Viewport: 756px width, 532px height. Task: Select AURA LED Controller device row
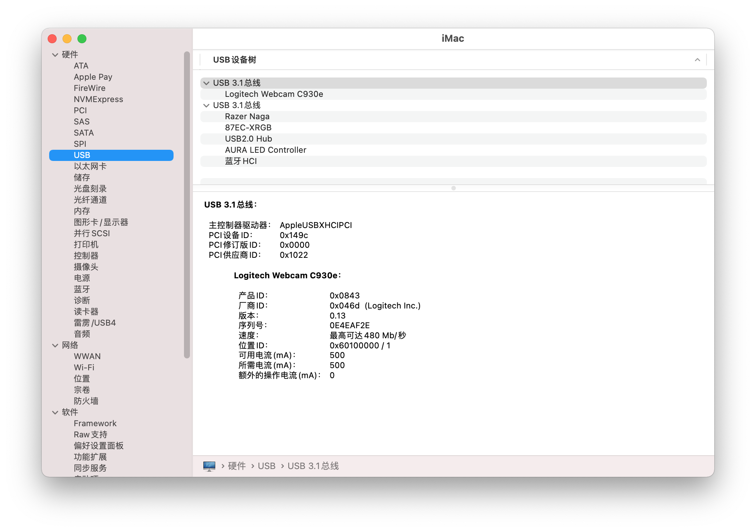[x=453, y=150]
